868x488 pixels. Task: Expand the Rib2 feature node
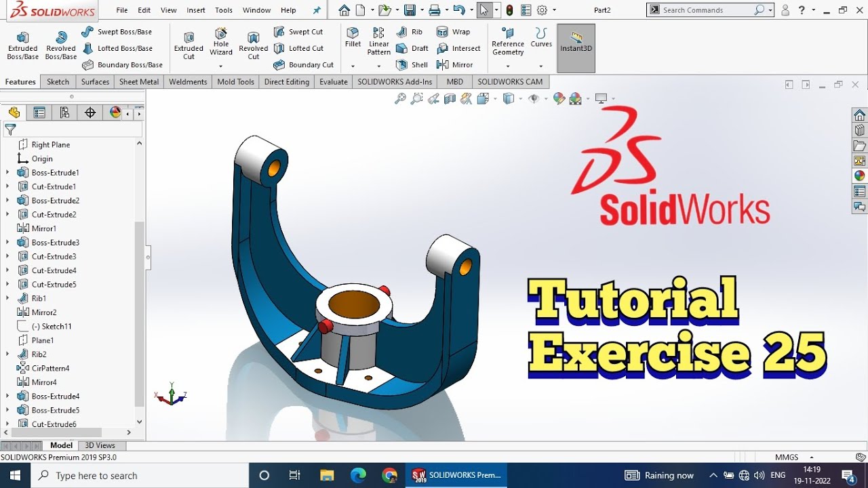(x=7, y=354)
